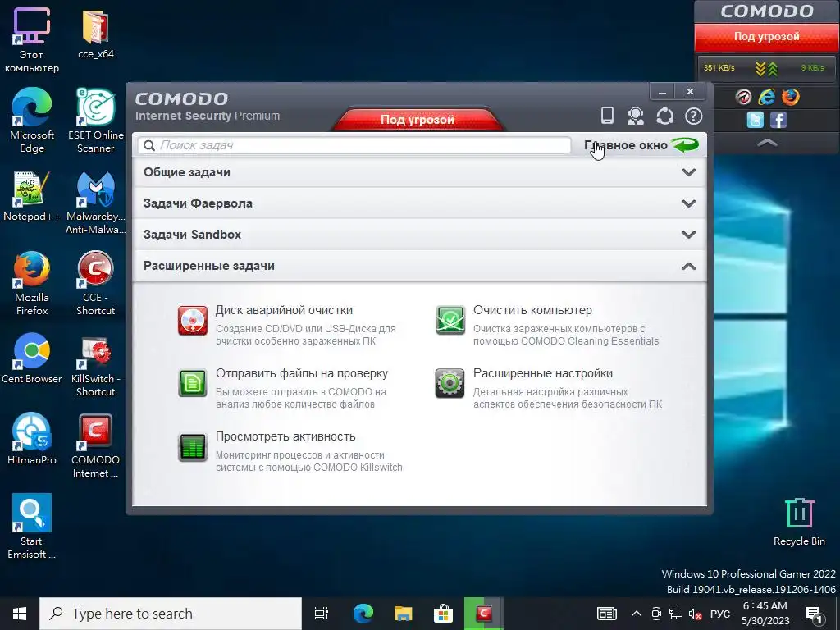This screenshot has height=630, width=840.
Task: Open File Explorer from the taskbar
Action: (404, 614)
